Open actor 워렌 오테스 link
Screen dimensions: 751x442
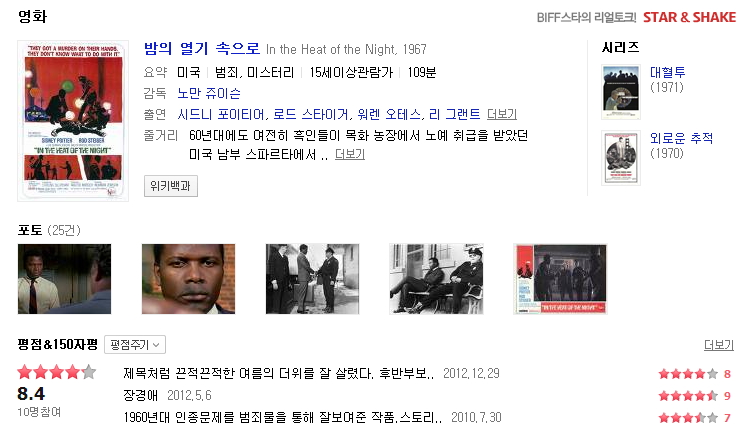[x=389, y=114]
